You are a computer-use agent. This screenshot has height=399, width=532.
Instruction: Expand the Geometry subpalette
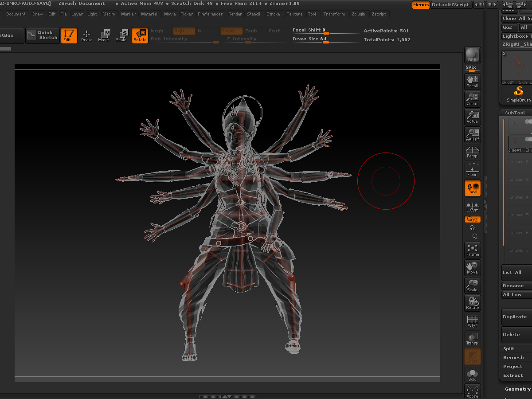point(517,389)
